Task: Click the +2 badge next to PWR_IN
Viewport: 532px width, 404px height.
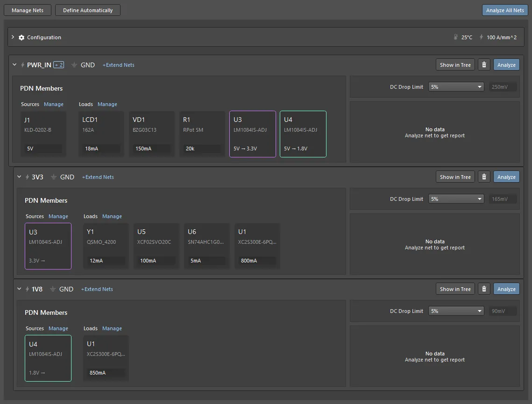Action: point(58,65)
